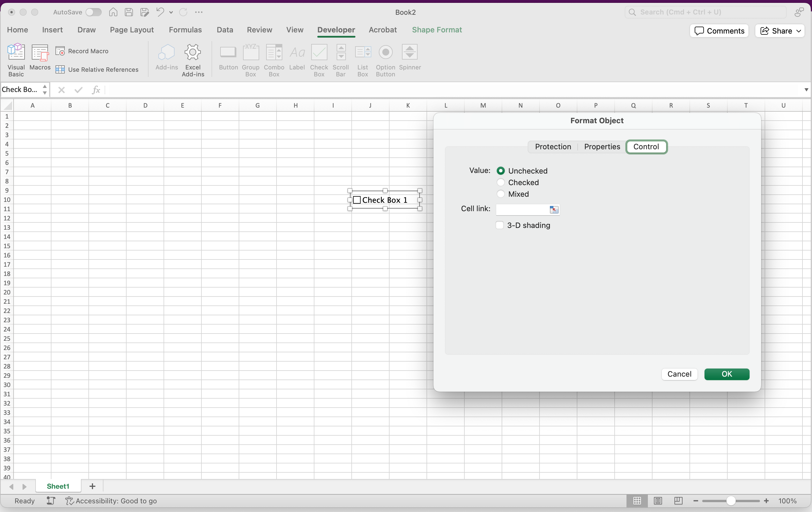Click the cell link range selector icon
The width and height of the screenshot is (812, 512).
coord(554,210)
